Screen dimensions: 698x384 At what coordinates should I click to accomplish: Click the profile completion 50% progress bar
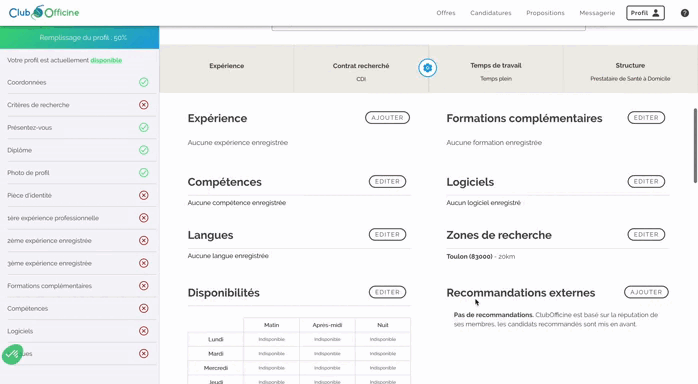click(x=79, y=37)
